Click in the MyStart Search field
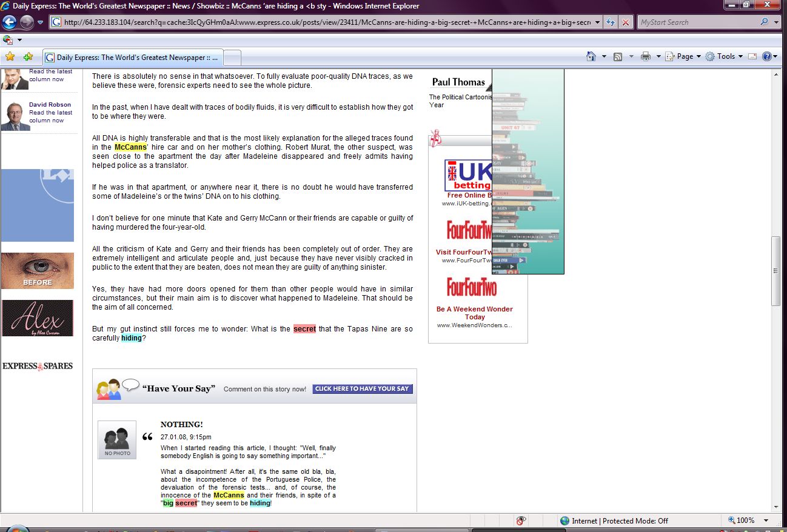Viewport: 787px width, 532px height. point(697,22)
